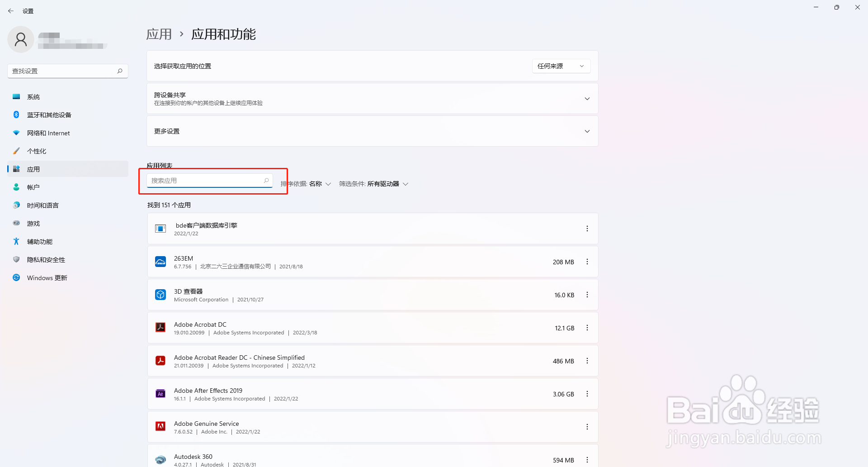Image resolution: width=868 pixels, height=467 pixels.
Task: Select the 263EM app name
Action: [x=184, y=258]
